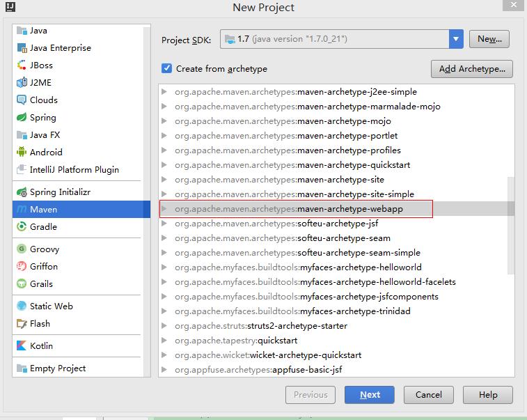
Task: Click the IntelliJ Platform Plugin icon
Action: (22, 169)
